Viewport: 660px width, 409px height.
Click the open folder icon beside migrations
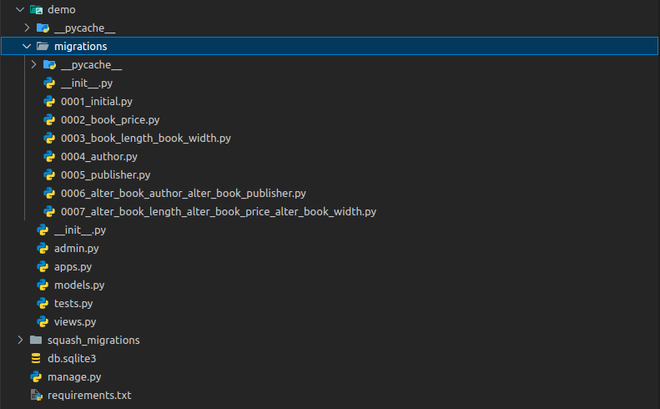pos(42,46)
